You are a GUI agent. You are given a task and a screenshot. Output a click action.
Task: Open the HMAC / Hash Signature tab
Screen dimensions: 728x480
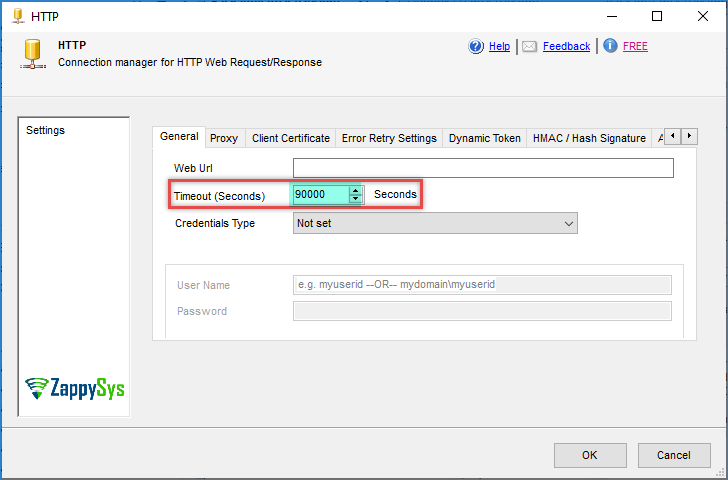(589, 138)
